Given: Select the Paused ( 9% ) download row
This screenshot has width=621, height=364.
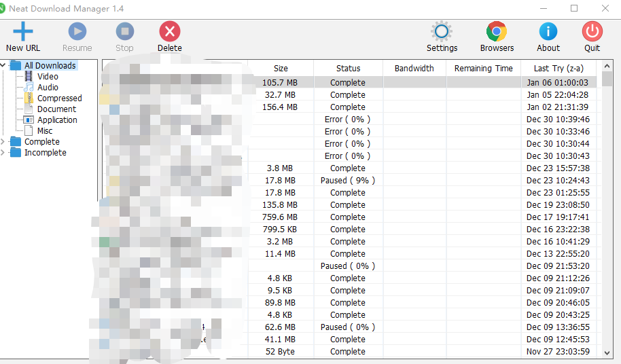Looking at the screenshot, I should pos(348,181).
